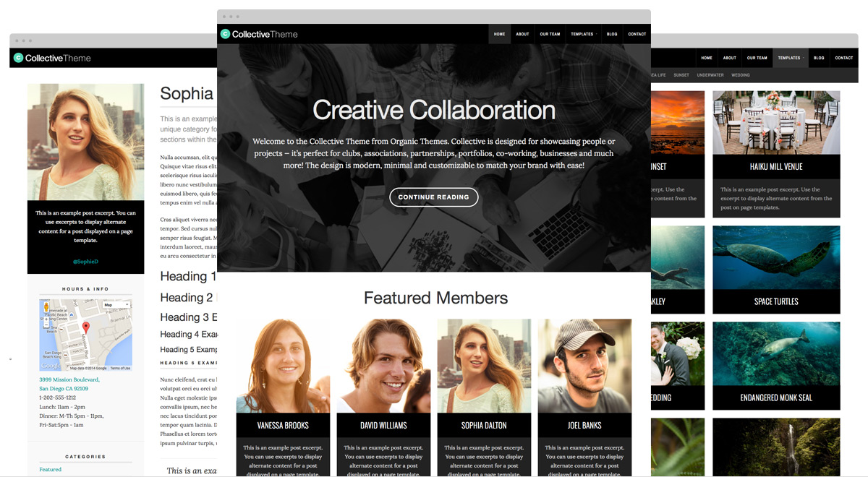
Task: Open the Our Team menu item in center window
Action: pyautogui.click(x=550, y=34)
